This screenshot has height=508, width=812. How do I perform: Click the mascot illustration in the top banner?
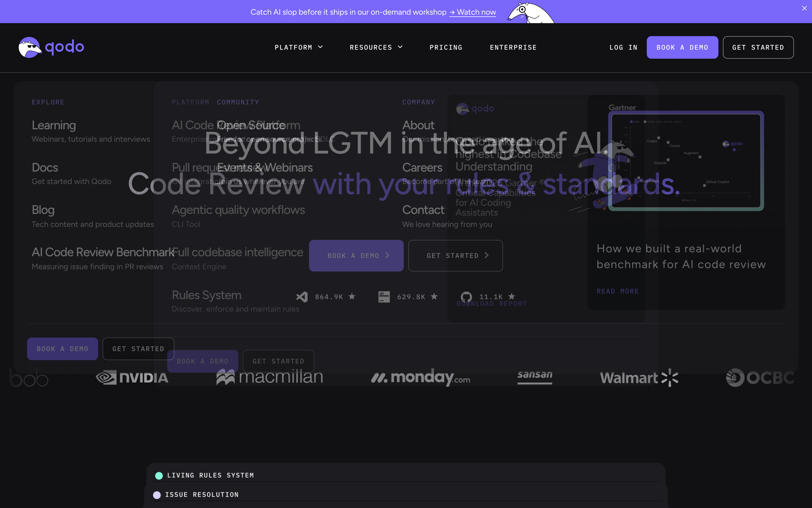click(531, 12)
